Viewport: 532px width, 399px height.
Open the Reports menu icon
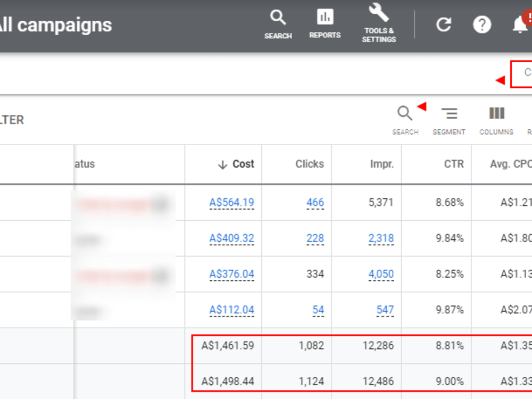coord(325,24)
